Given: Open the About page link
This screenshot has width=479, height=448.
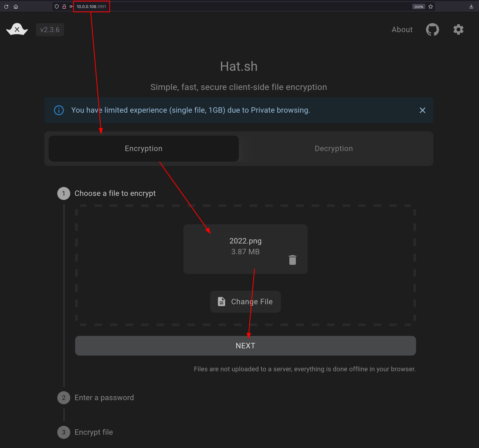Looking at the screenshot, I should coord(402,29).
